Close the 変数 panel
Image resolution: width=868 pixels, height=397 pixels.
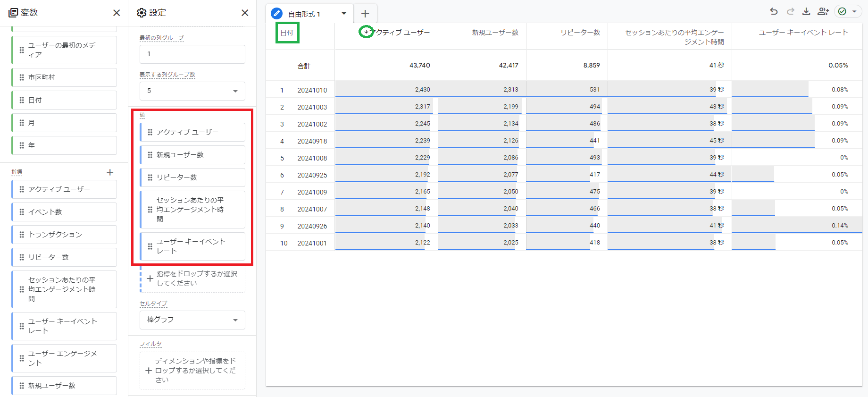[x=117, y=13]
